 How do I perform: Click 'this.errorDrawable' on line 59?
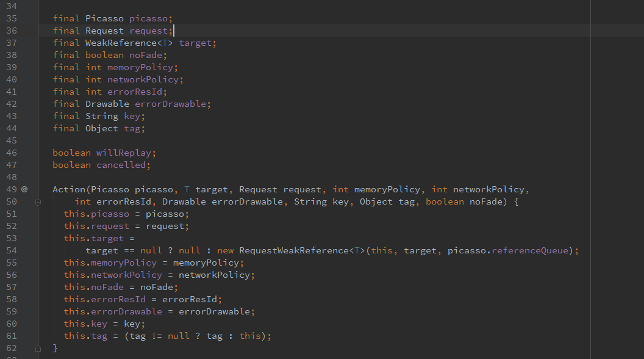click(113, 312)
